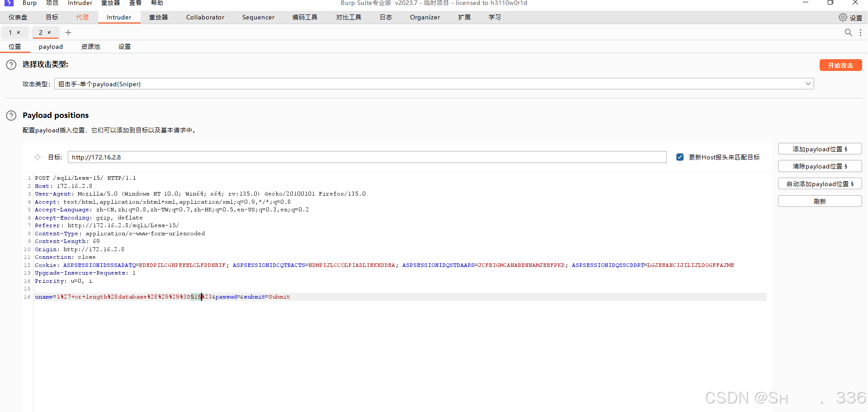
Task: Open the 日志 tab
Action: point(386,17)
